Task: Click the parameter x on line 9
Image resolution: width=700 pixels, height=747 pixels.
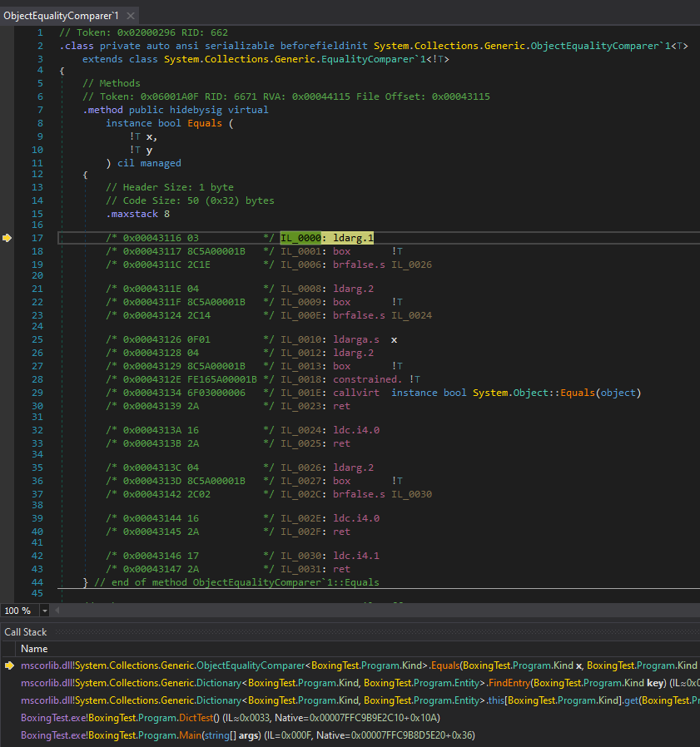Action: (149, 136)
